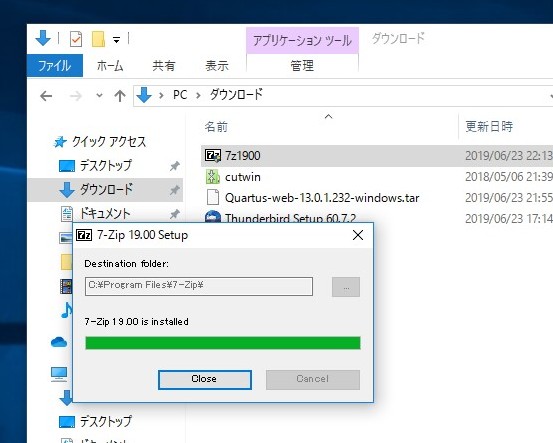Open ドキュメント in the navigation pane
This screenshot has height=443, width=553.
pos(105,214)
